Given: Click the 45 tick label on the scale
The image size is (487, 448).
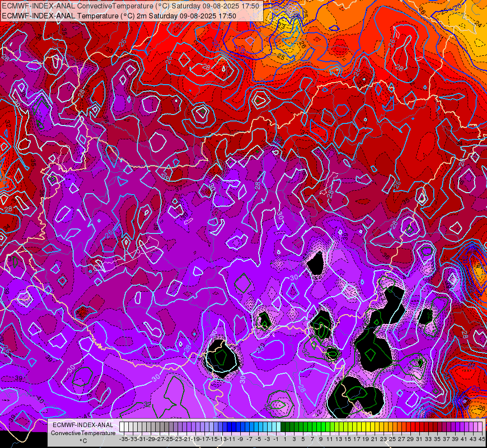Looking at the screenshot, I should pyautogui.click(x=482, y=440).
